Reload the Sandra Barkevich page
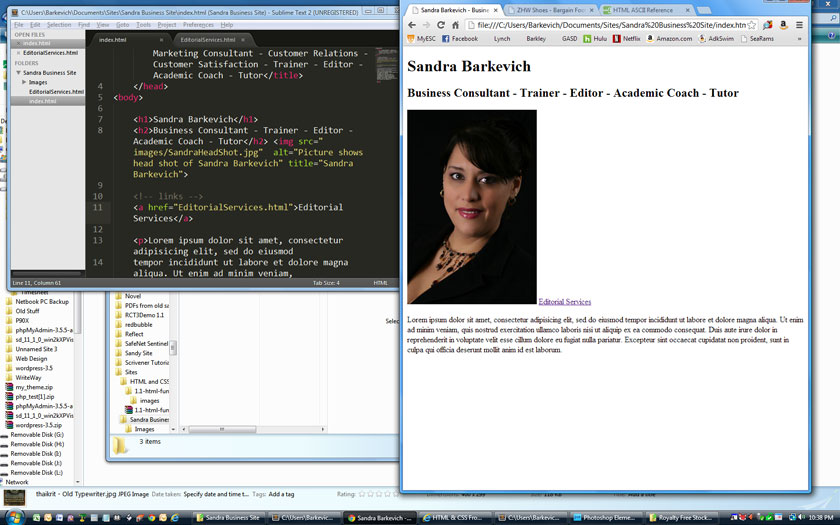The width and height of the screenshot is (840, 525). (x=440, y=25)
